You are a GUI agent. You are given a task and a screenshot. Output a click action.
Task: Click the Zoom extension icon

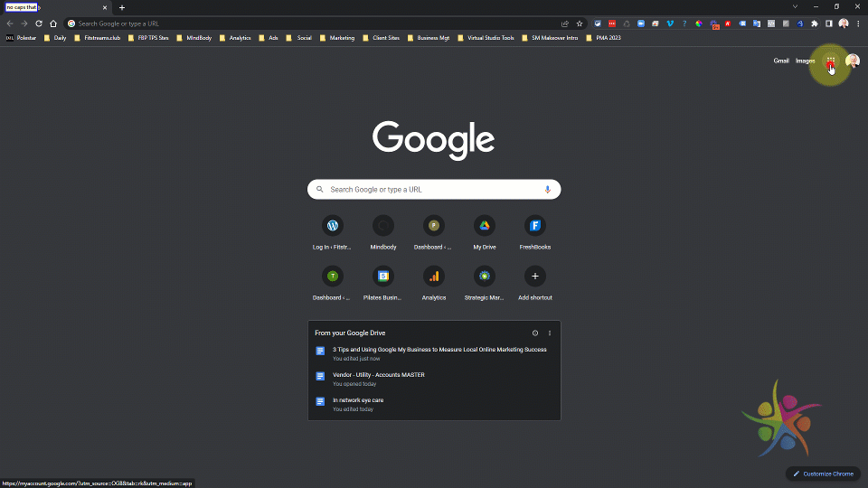tap(641, 23)
